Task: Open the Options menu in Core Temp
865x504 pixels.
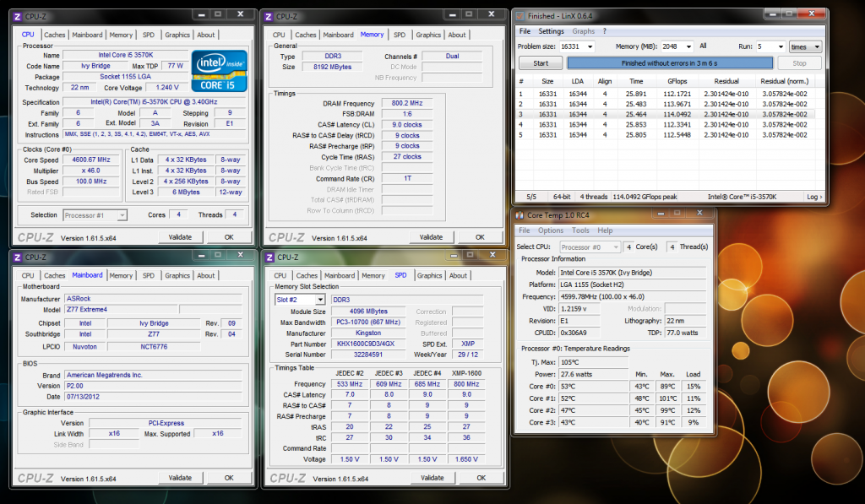Action: click(x=551, y=230)
